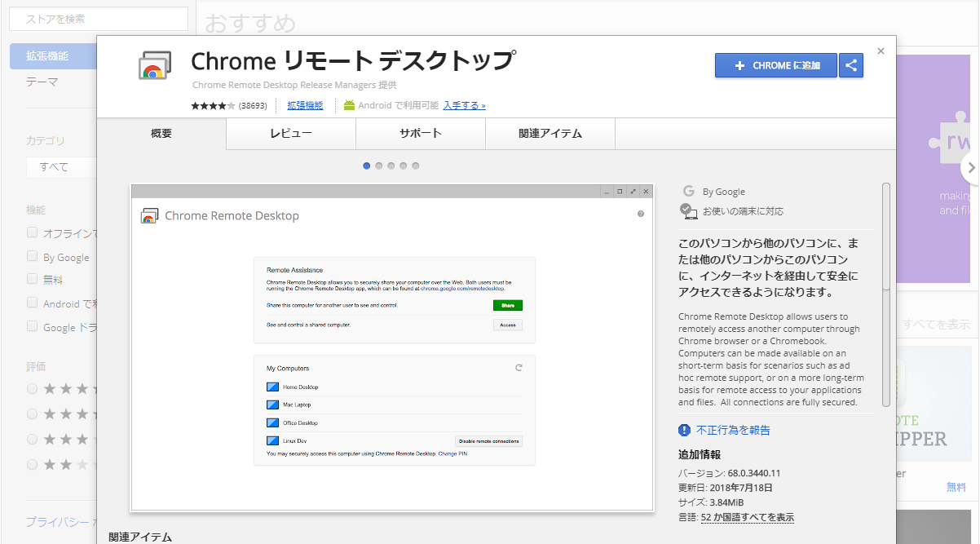Click the device compatibility check icon
980x544 pixels.
coord(689,211)
